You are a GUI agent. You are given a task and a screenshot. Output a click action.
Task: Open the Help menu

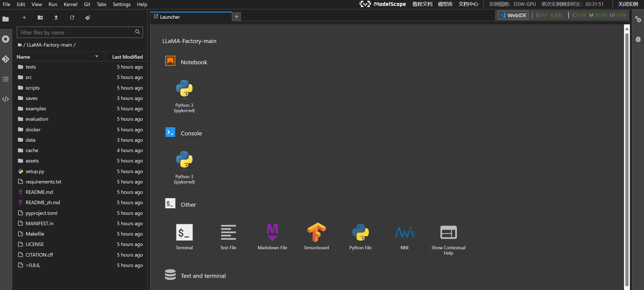click(x=142, y=4)
